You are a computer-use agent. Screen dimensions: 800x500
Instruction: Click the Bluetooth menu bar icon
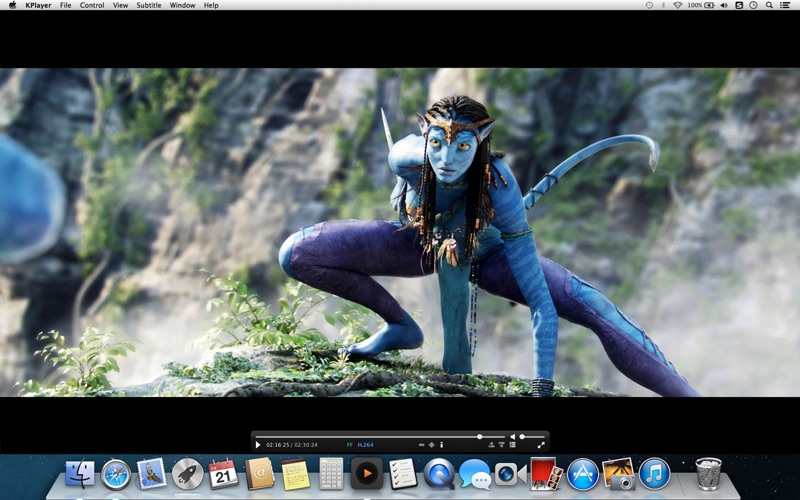pos(663,5)
